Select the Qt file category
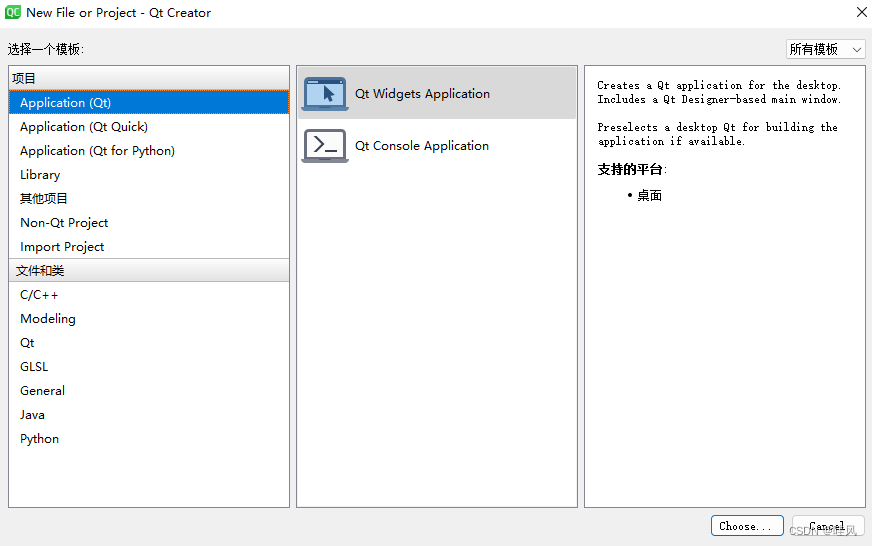 [149, 343]
